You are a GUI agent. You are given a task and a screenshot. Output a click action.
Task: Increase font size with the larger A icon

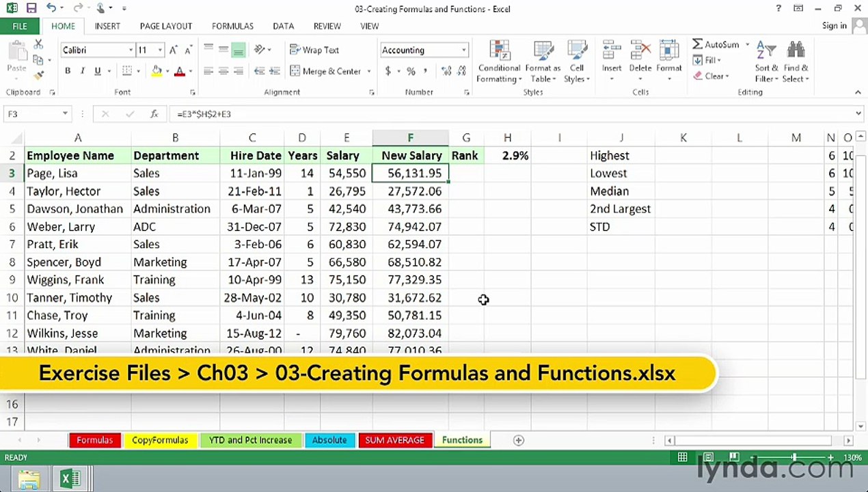[x=174, y=50]
